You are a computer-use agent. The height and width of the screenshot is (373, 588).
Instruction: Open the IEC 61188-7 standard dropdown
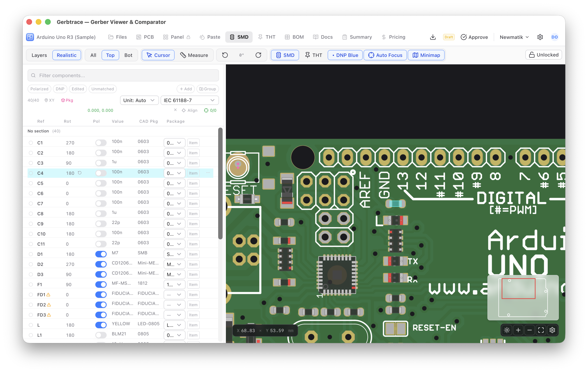190,100
